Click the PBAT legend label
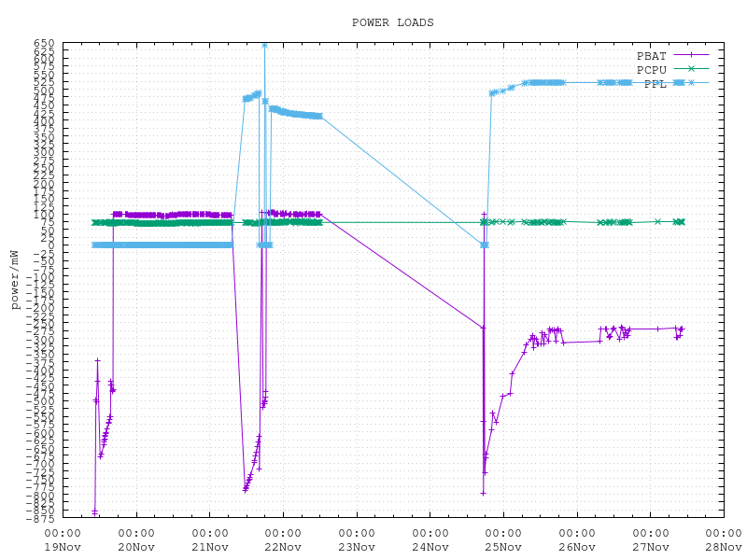747x560 pixels. [x=651, y=56]
